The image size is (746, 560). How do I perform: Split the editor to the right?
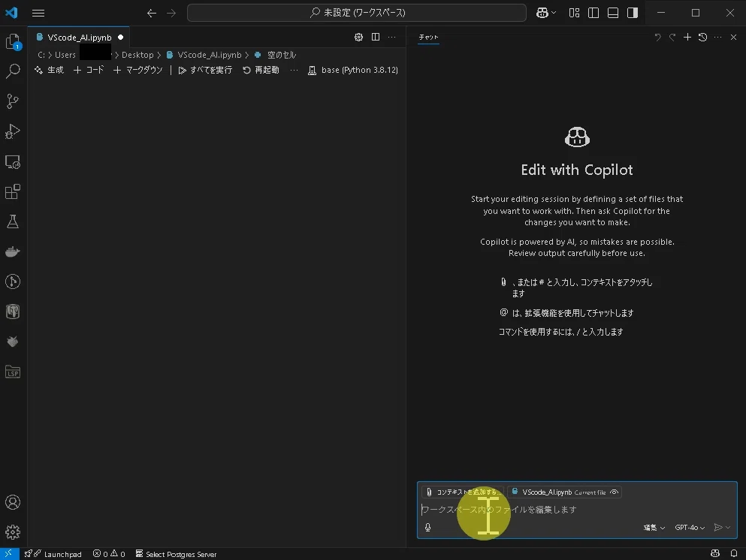point(376,37)
